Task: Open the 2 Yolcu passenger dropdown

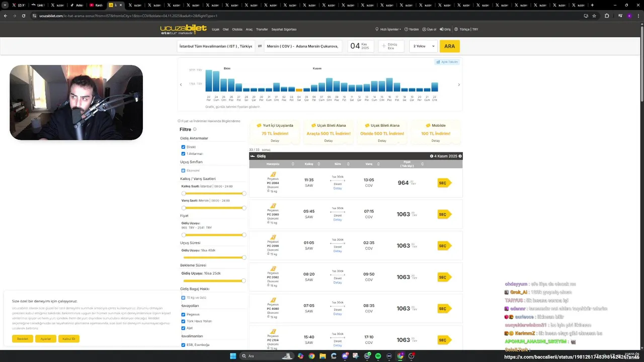Action: [423, 46]
